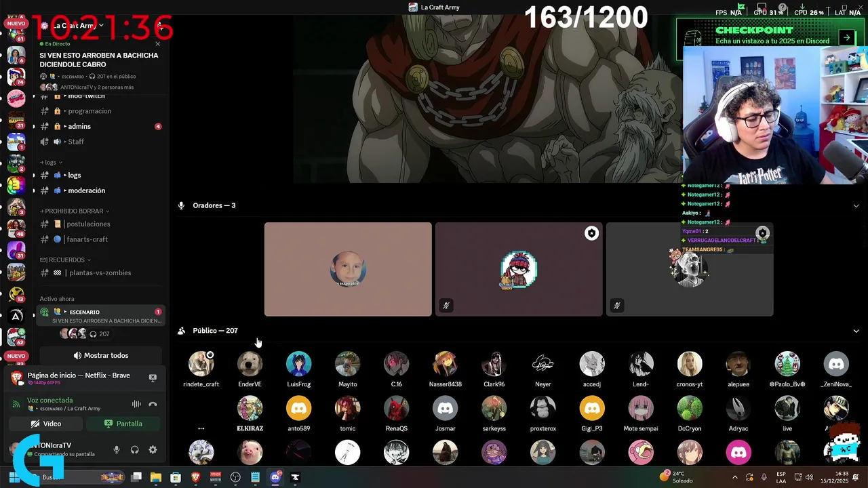
Task: Open volume control in system tray
Action: [809, 477]
